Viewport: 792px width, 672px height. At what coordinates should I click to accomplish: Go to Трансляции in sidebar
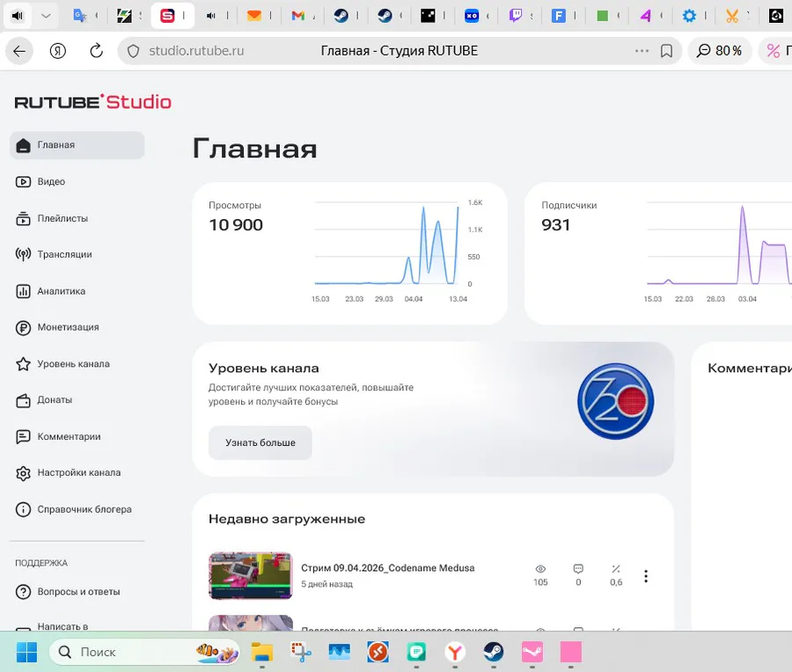point(77,254)
